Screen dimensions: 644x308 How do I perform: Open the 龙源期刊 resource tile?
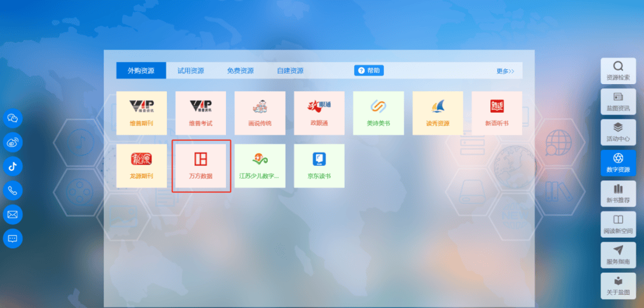tap(142, 166)
